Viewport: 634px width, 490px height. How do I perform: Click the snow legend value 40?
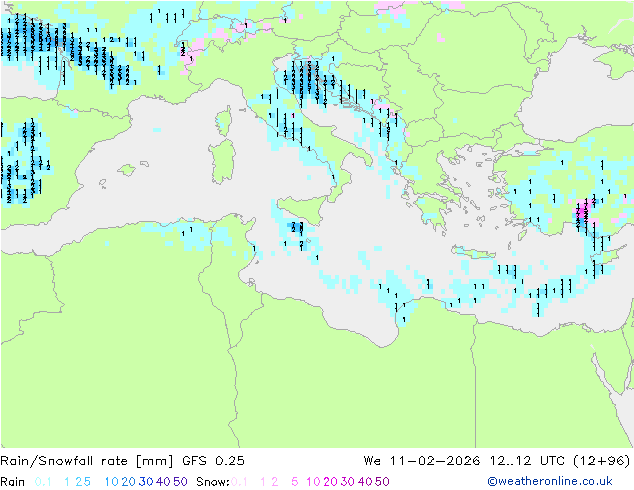click(365, 482)
